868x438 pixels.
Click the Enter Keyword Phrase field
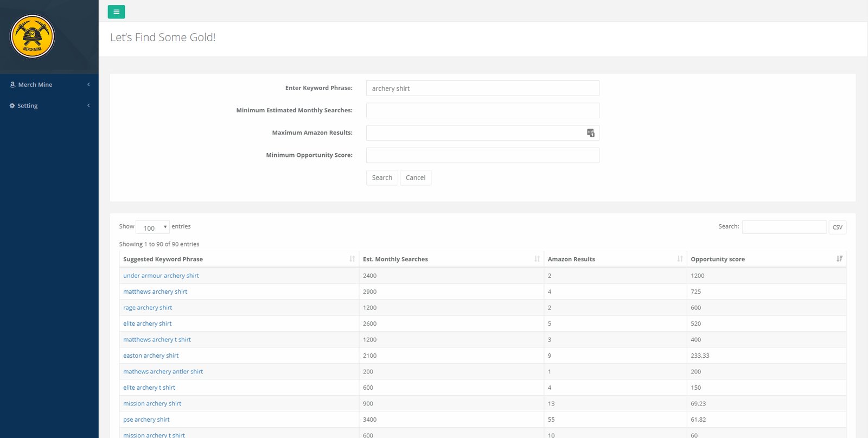coord(482,88)
